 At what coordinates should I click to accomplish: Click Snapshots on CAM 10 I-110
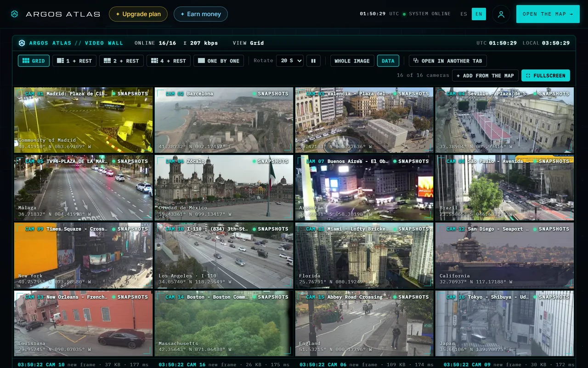click(270, 229)
